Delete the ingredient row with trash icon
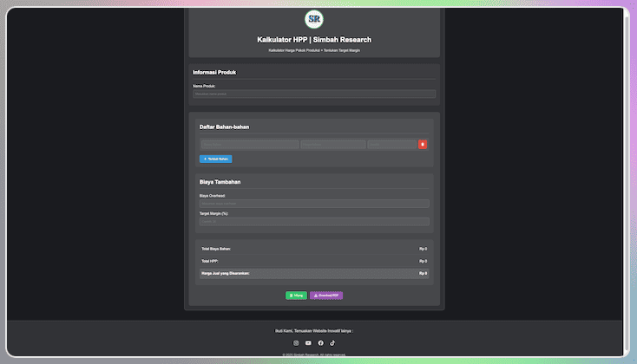The width and height of the screenshot is (637, 364). click(423, 145)
